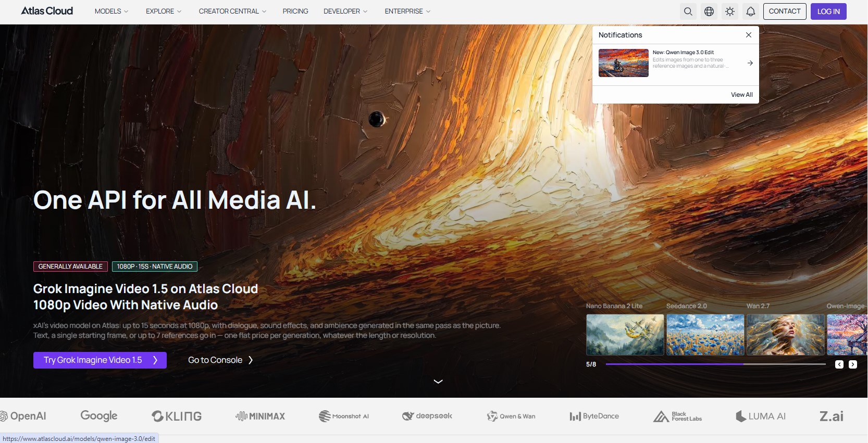Viewport: 868px width, 443px height.
Task: Click the Atlas Cloud logo
Action: (x=47, y=11)
